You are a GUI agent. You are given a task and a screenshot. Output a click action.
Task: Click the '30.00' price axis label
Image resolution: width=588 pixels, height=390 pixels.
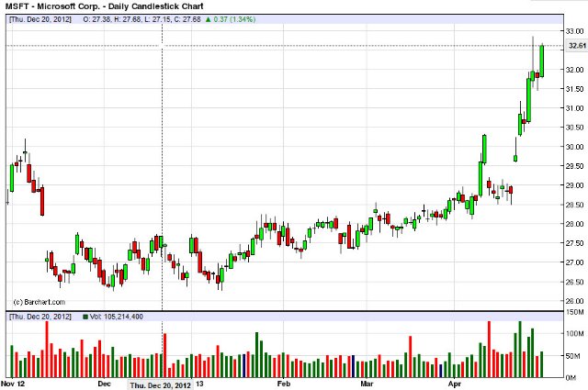click(x=574, y=147)
